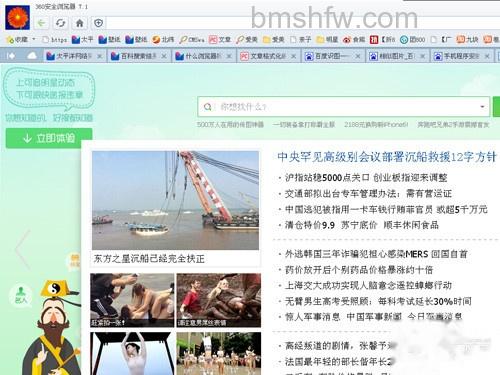Open the 团800 bookmark
This screenshot has height=375, width=500.
click(413, 40)
